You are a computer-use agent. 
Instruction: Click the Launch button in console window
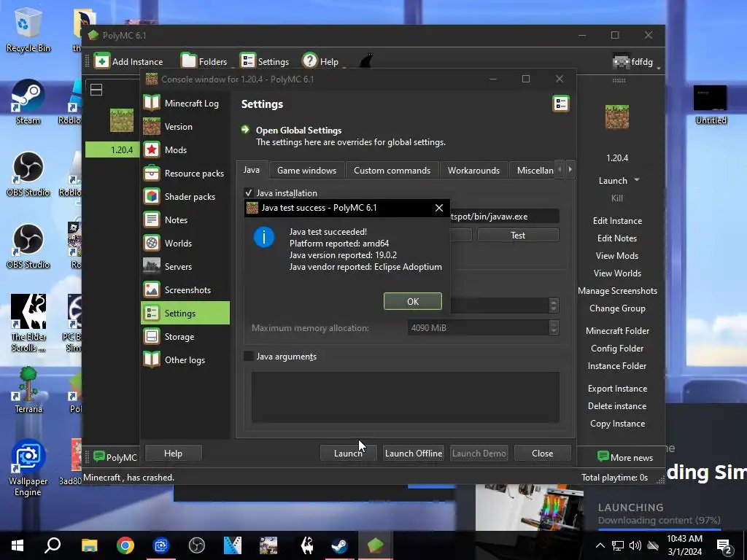point(348,454)
